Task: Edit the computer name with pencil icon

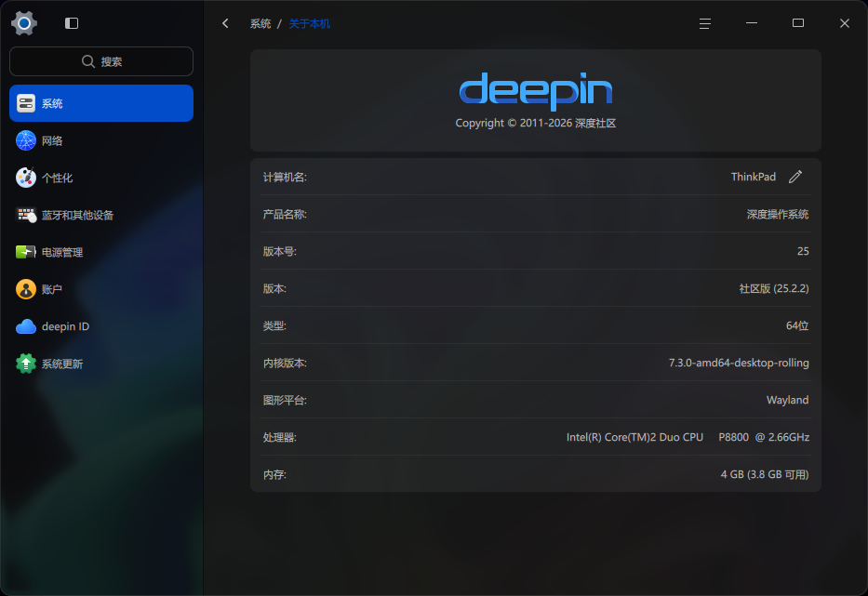Action: (x=795, y=177)
